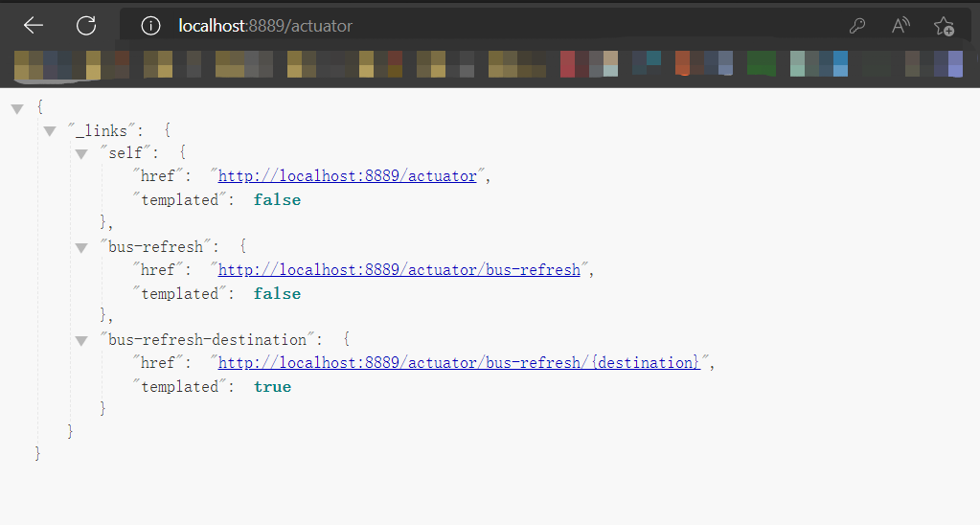Screen dimensions: 980x525
Task: Open the red bookmark in favorites bar
Action: pyautogui.click(x=567, y=63)
